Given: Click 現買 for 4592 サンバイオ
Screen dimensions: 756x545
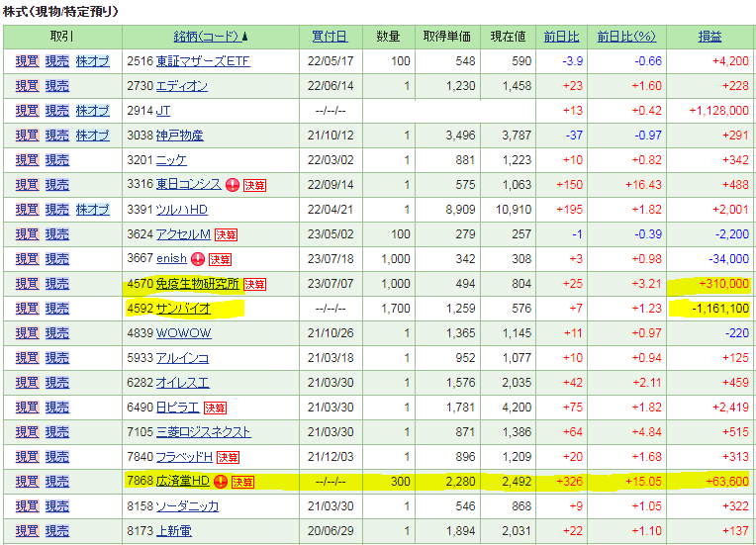Looking at the screenshot, I should click(x=27, y=309).
